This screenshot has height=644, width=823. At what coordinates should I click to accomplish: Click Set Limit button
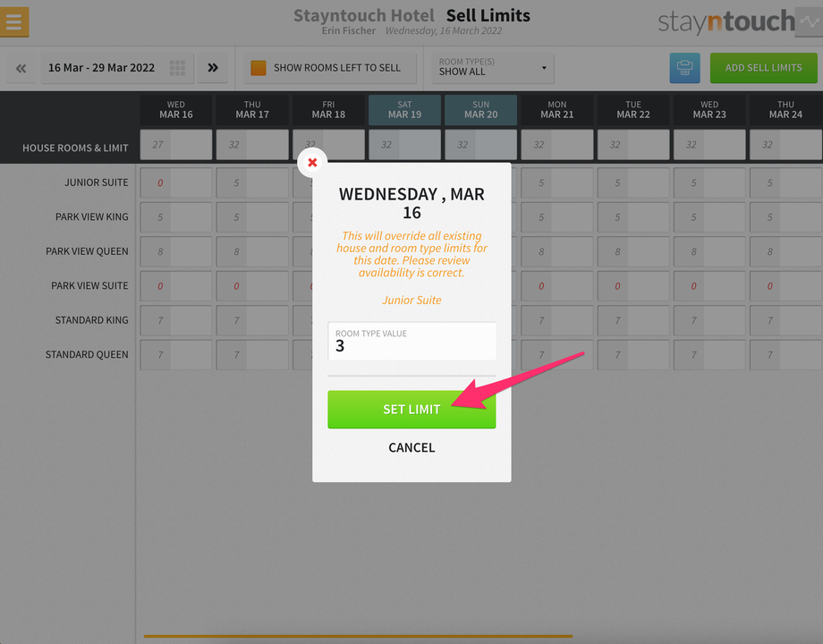[411, 410]
